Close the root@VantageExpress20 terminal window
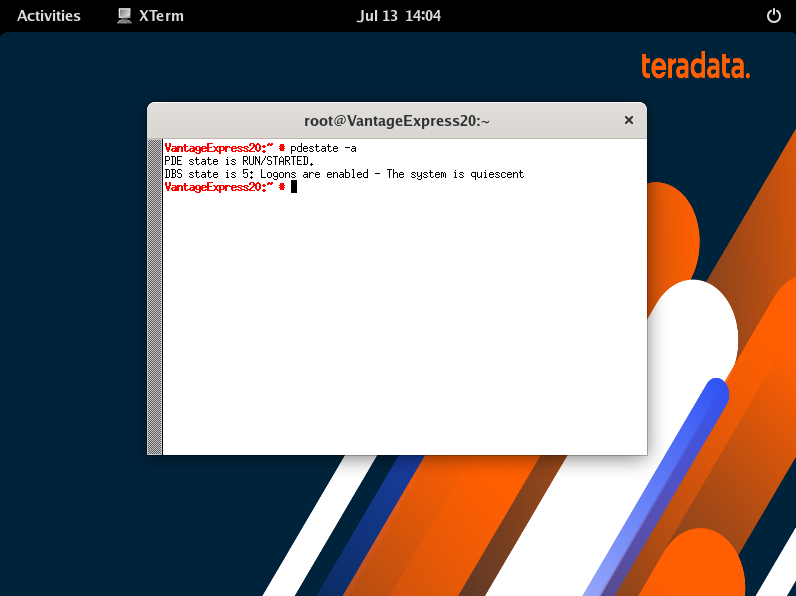 point(628,120)
